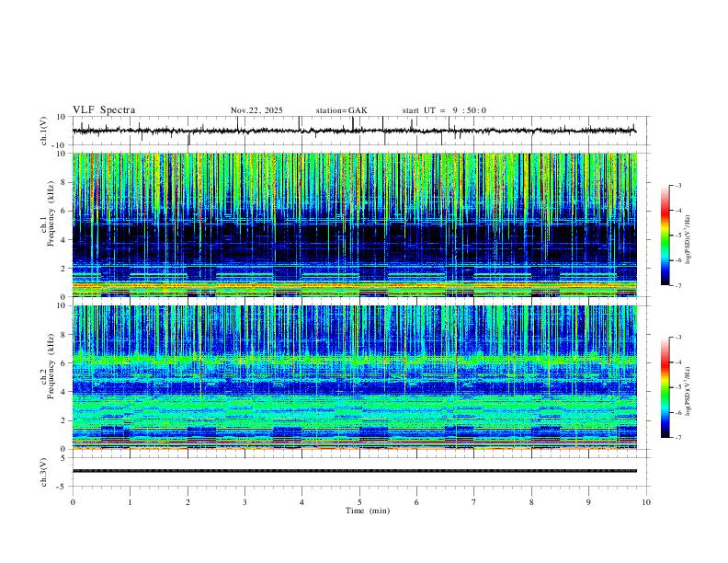Click time axis tick label "10"
Image resolution: width=728 pixels, height=563 pixels.
click(646, 502)
